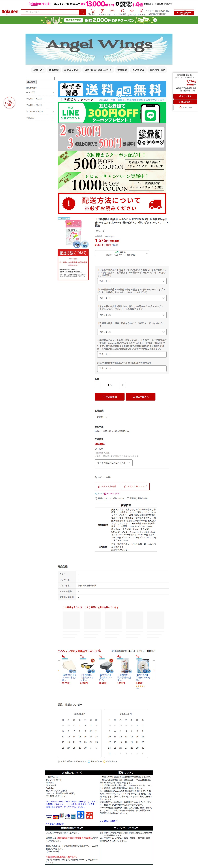Click the 配送方法について red banner
The width and height of the screenshot is (198, 868).
click(x=112, y=204)
